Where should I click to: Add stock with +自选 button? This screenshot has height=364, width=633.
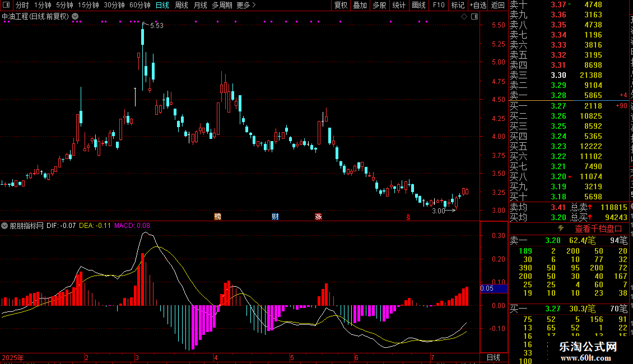pos(478,5)
